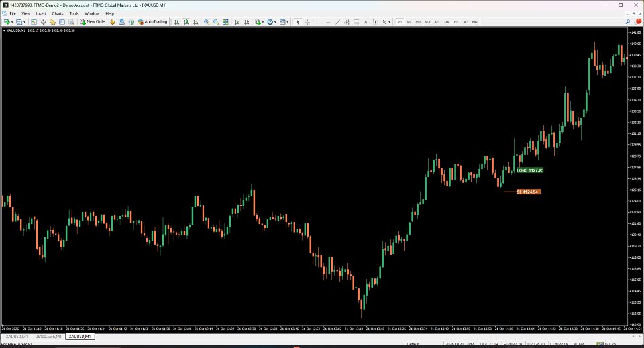The height and width of the screenshot is (348, 644).
Task: Open the tile windows icon
Action: coord(225,22)
